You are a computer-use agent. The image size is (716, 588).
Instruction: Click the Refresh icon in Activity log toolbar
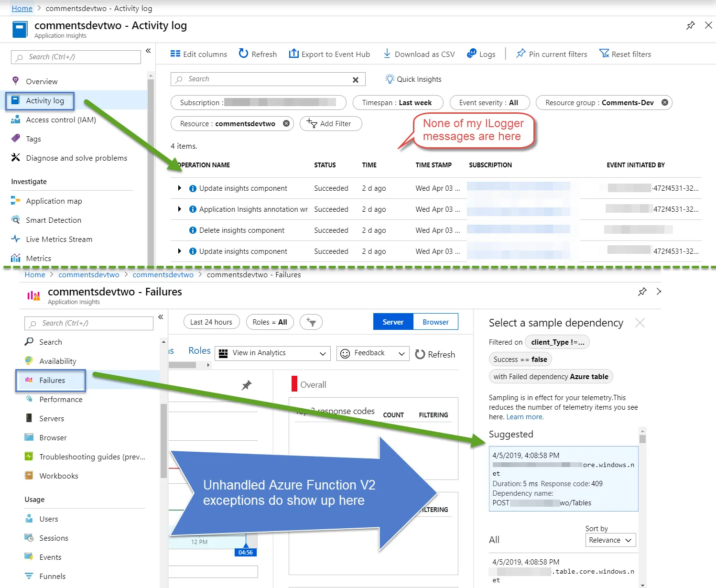(x=243, y=54)
